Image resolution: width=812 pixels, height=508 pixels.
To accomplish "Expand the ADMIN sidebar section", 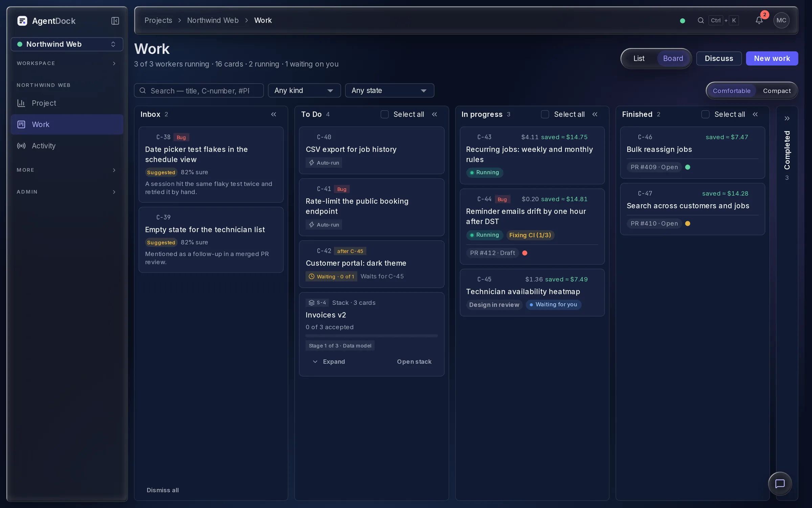I will (x=67, y=192).
